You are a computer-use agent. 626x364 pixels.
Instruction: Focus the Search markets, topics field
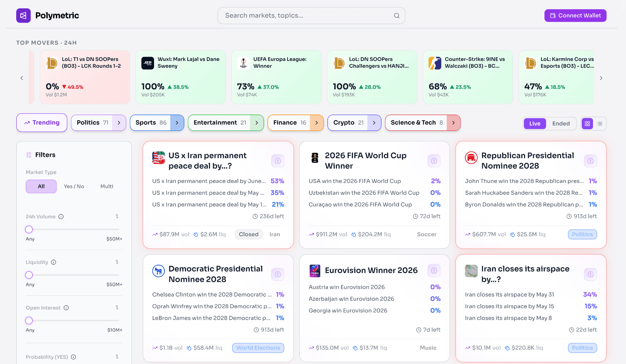point(311,16)
